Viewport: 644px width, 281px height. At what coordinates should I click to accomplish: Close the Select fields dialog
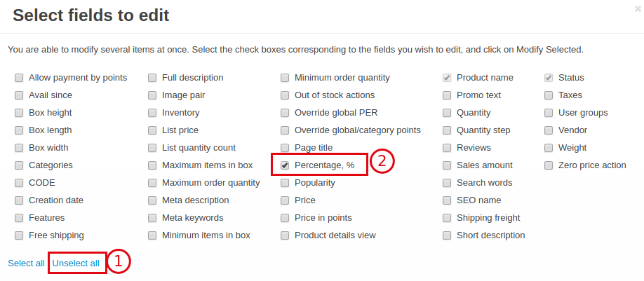tap(638, 9)
